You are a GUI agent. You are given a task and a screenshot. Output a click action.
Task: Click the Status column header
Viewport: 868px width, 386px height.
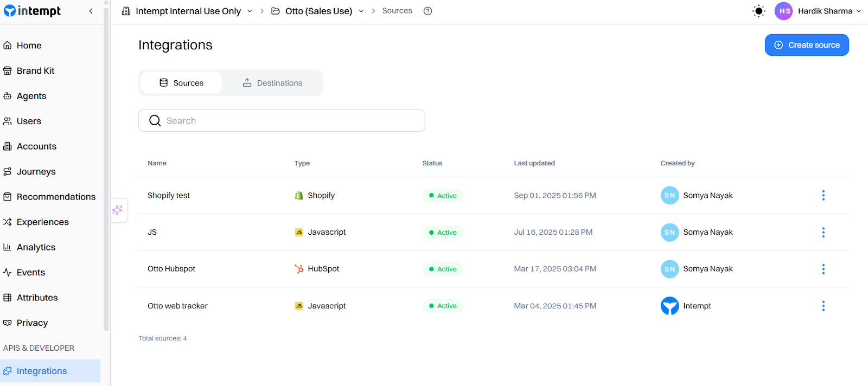tap(432, 163)
